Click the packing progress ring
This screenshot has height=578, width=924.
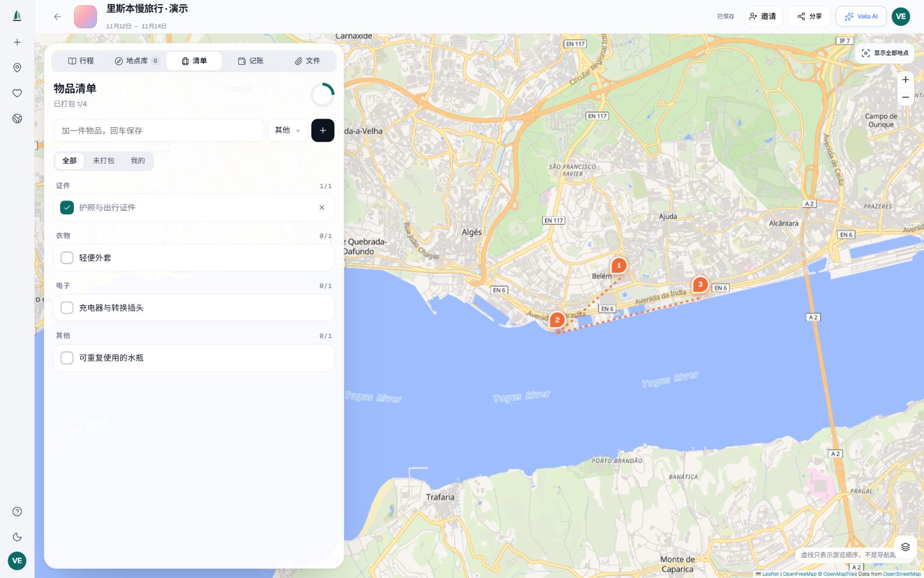click(322, 95)
